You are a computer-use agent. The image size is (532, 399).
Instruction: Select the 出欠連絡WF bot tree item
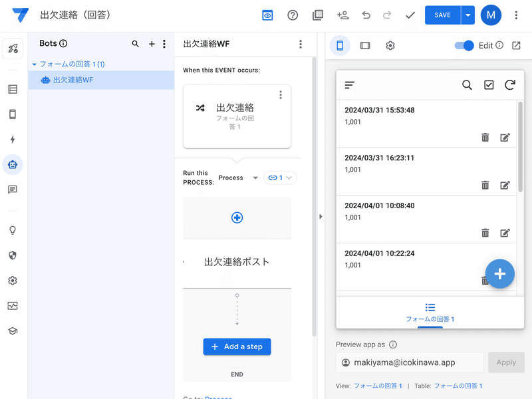(x=101, y=80)
